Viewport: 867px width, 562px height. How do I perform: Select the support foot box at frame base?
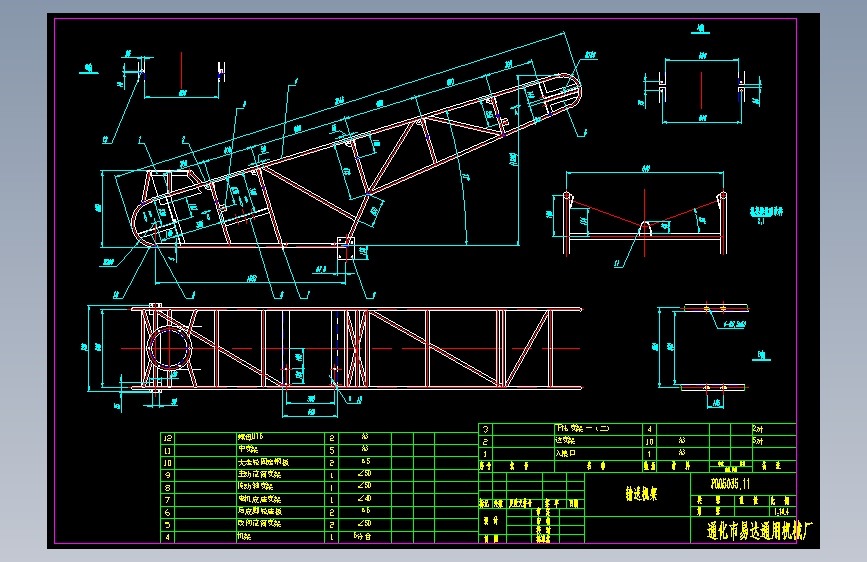coord(346,248)
